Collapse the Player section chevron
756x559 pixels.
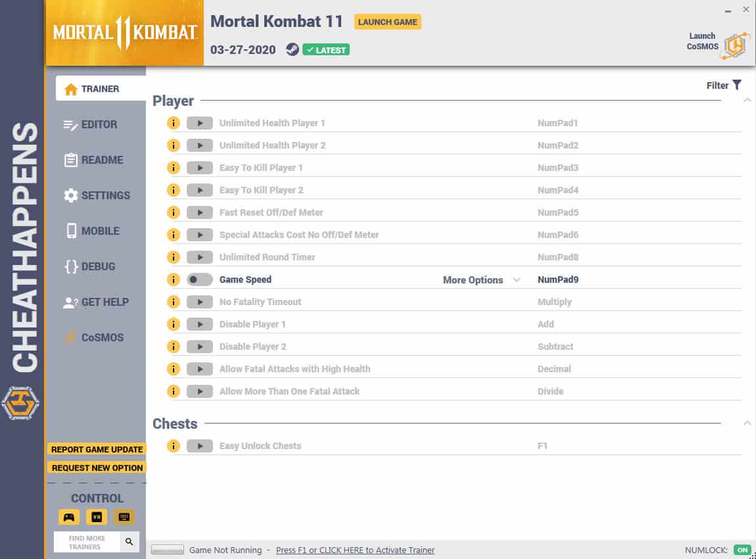pos(747,101)
